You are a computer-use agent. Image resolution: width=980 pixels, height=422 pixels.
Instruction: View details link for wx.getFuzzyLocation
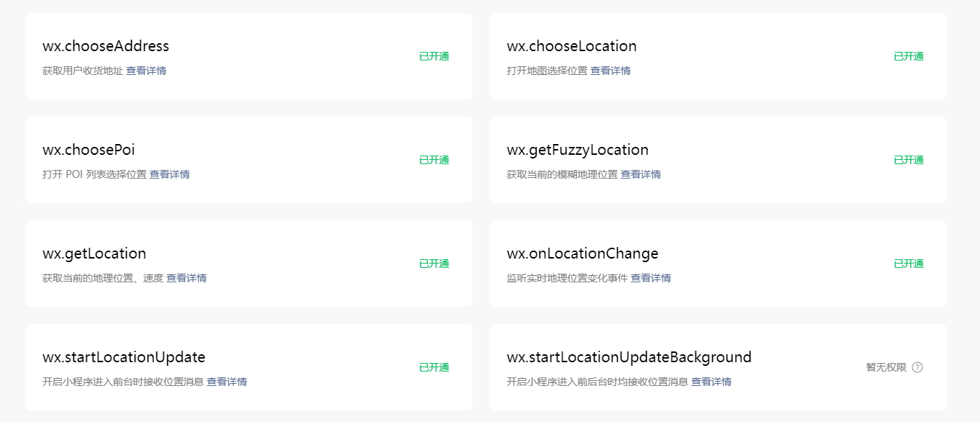point(641,174)
